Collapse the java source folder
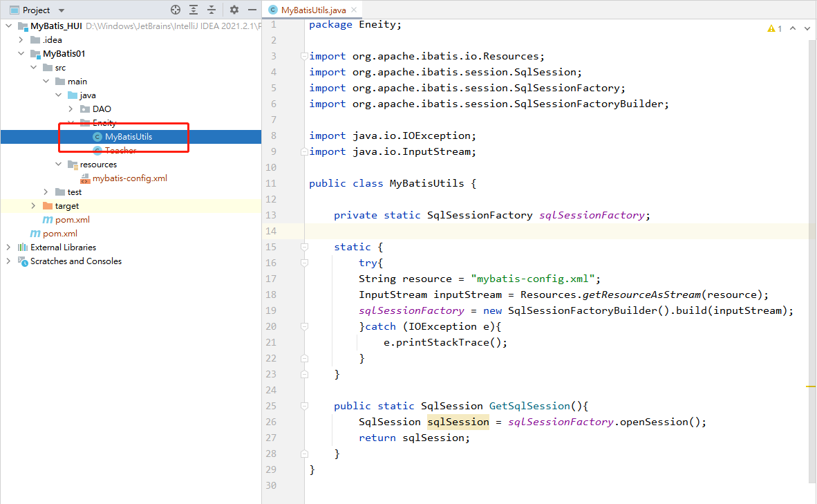This screenshot has height=504, width=817. 58,95
